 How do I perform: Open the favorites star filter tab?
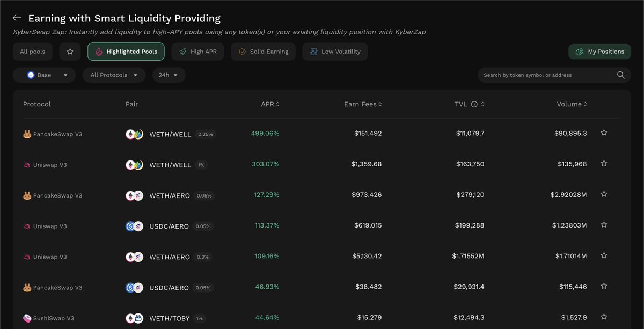(70, 52)
